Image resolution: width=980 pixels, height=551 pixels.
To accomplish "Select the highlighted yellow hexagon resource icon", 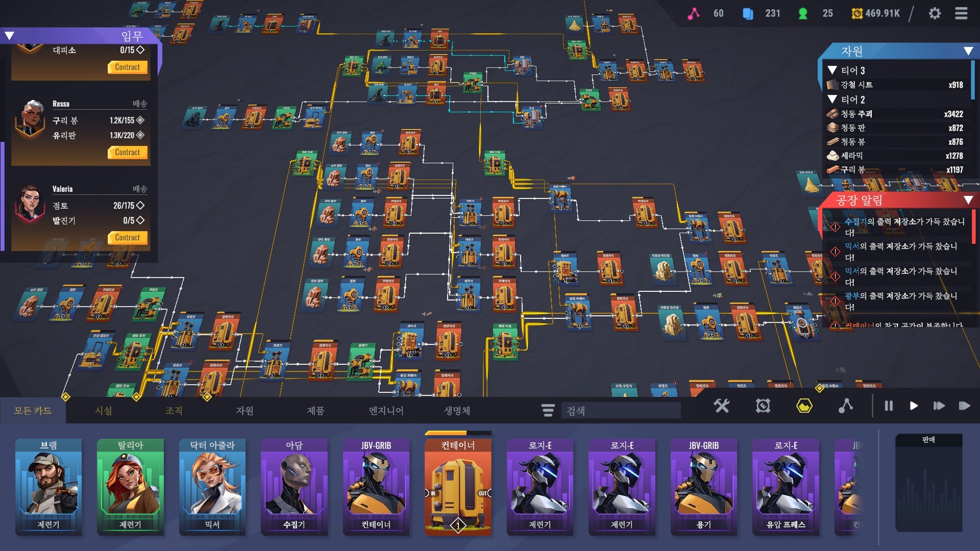I will point(804,406).
